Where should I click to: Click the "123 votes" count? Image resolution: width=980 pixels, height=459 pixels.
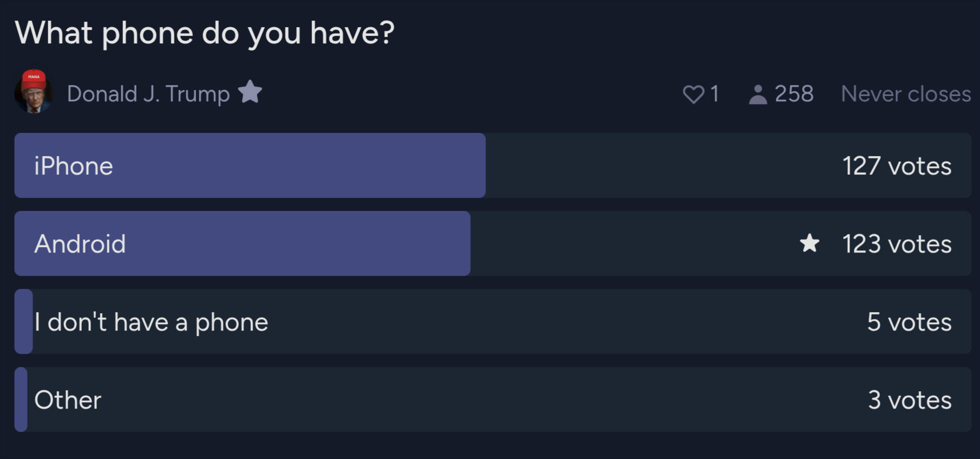(897, 244)
